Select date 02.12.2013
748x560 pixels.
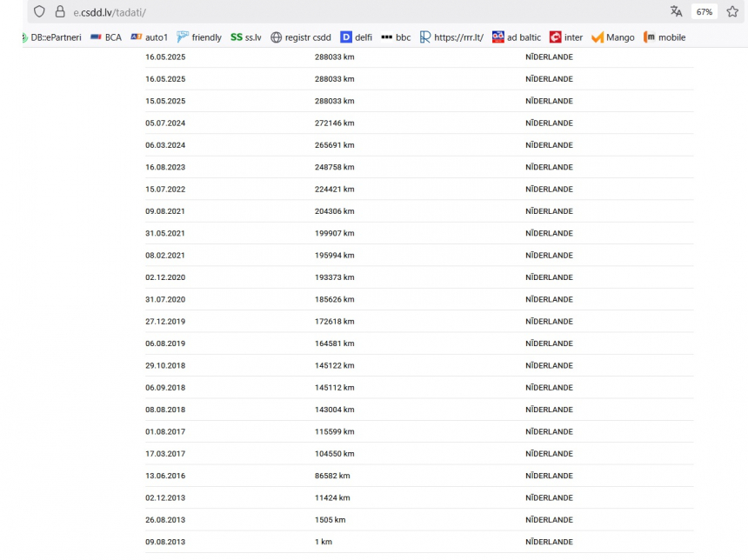point(165,498)
